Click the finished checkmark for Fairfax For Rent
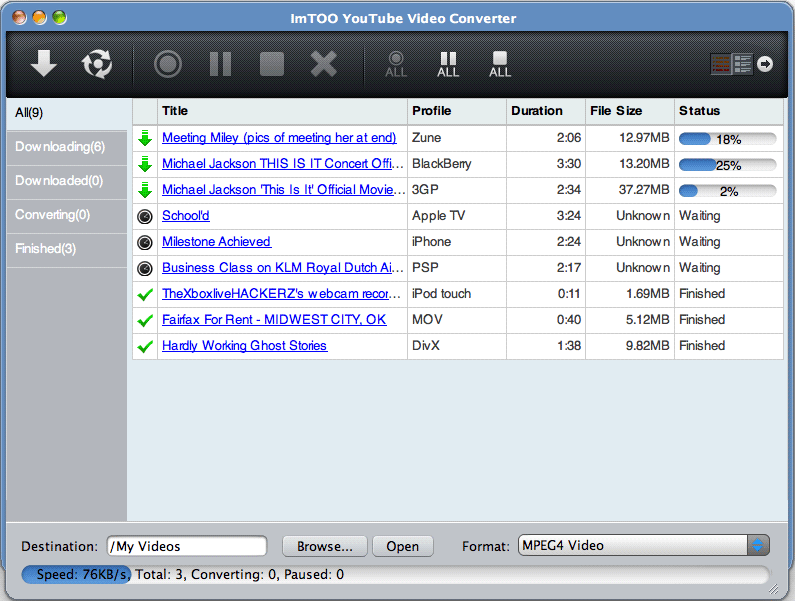This screenshot has height=601, width=795. (145, 320)
